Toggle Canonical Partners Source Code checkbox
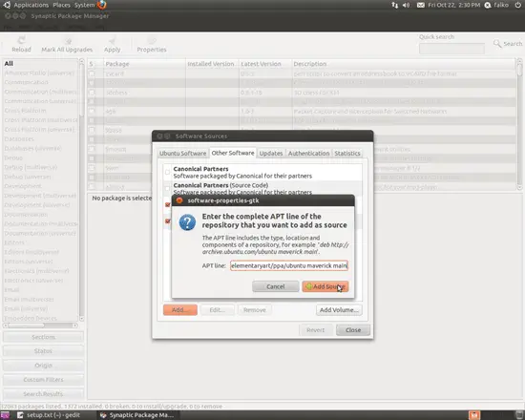Image resolution: width=525 pixels, height=420 pixels. tap(167, 188)
